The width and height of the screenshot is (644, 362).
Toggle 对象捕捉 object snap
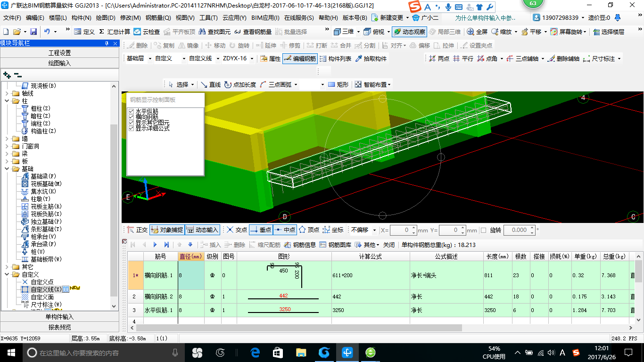[x=167, y=230]
